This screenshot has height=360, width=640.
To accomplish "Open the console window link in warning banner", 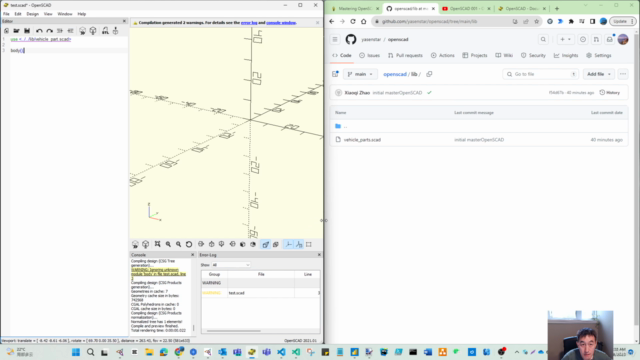I will 281,22.
